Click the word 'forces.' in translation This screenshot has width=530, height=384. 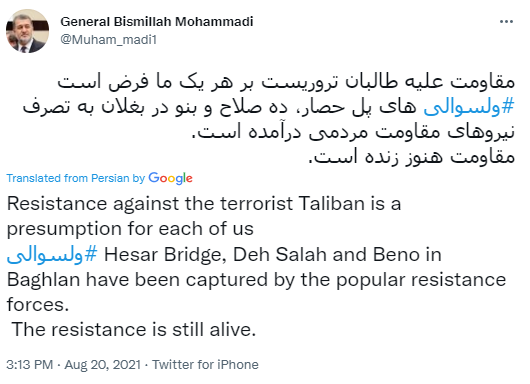[38, 305]
